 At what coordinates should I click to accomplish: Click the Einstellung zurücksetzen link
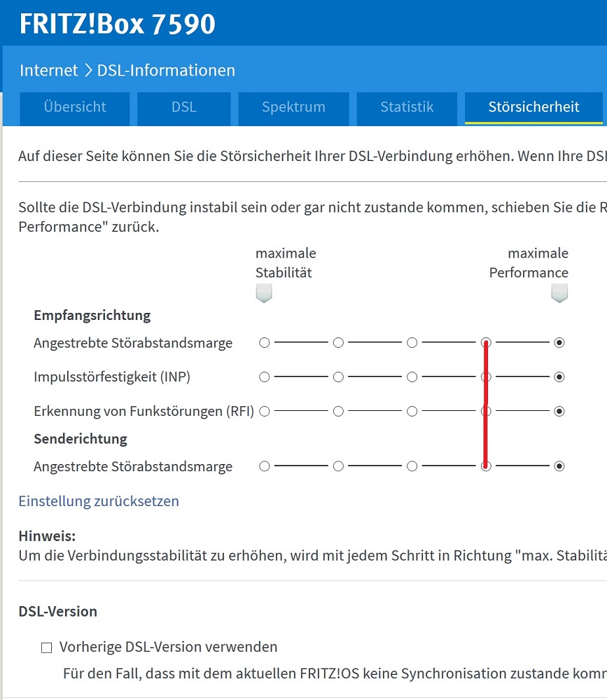(99, 501)
